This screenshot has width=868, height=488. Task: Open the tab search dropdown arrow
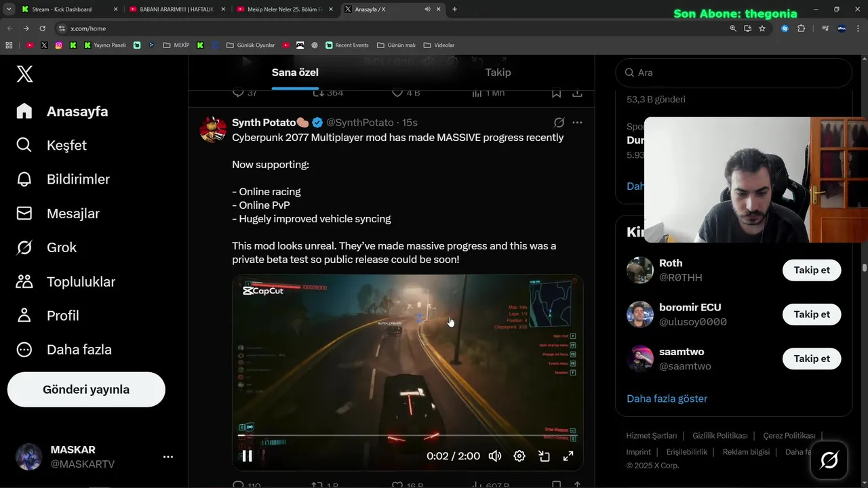click(8, 9)
